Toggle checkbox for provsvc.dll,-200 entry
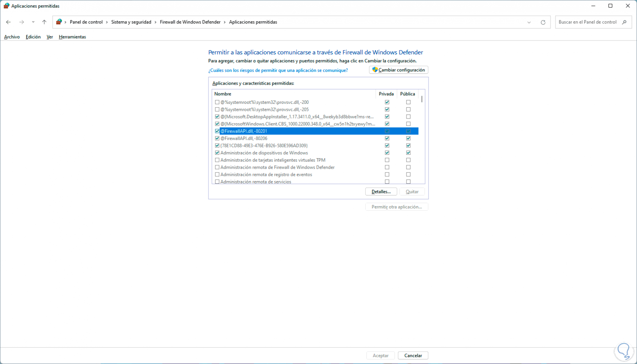The height and width of the screenshot is (364, 637). [x=217, y=102]
